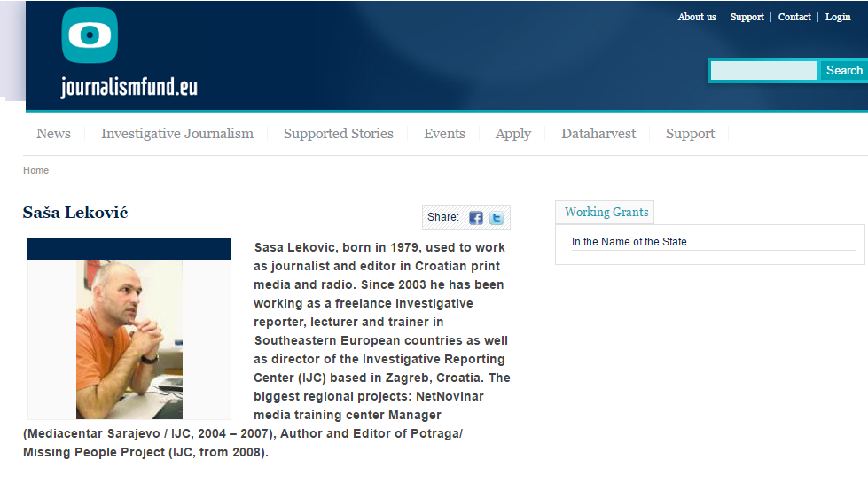The height and width of the screenshot is (483, 868).
Task: Share on Facebook icon
Action: point(476,218)
